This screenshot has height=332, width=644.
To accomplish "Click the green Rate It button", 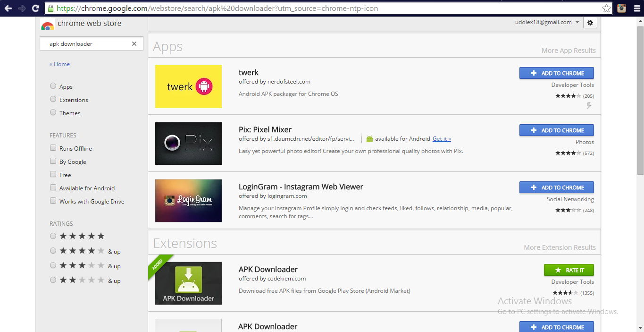I will (x=569, y=270).
